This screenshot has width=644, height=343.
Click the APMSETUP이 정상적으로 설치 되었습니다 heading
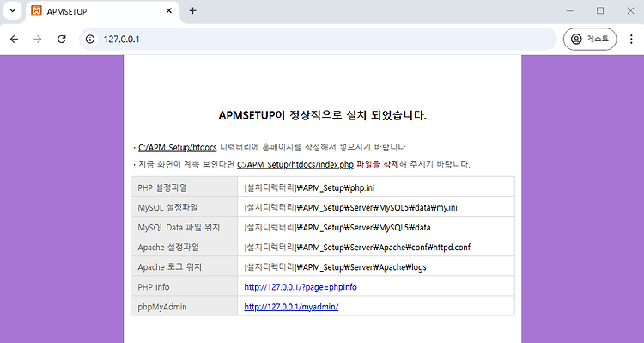(322, 115)
